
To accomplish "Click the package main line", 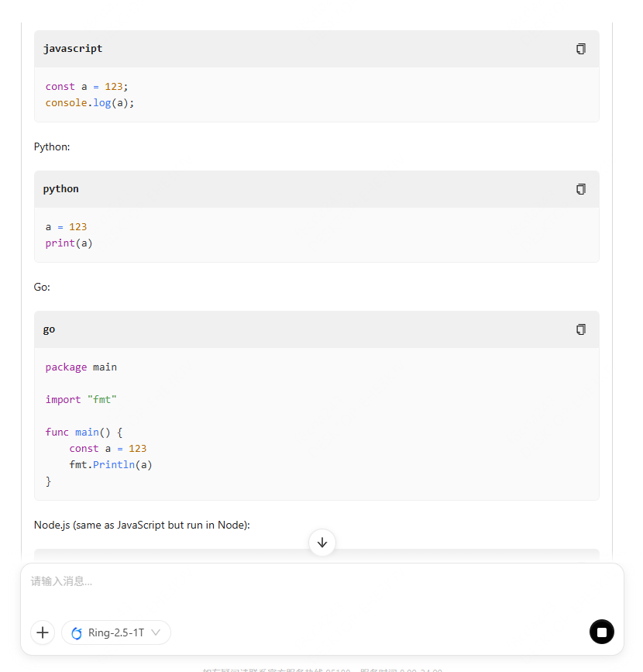I will click(x=81, y=367).
